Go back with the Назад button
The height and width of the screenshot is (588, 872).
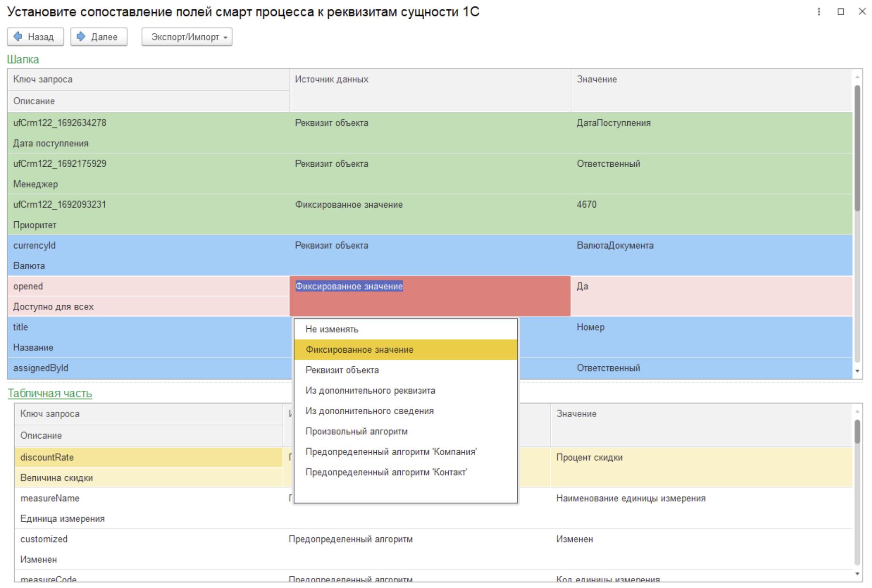coord(35,37)
